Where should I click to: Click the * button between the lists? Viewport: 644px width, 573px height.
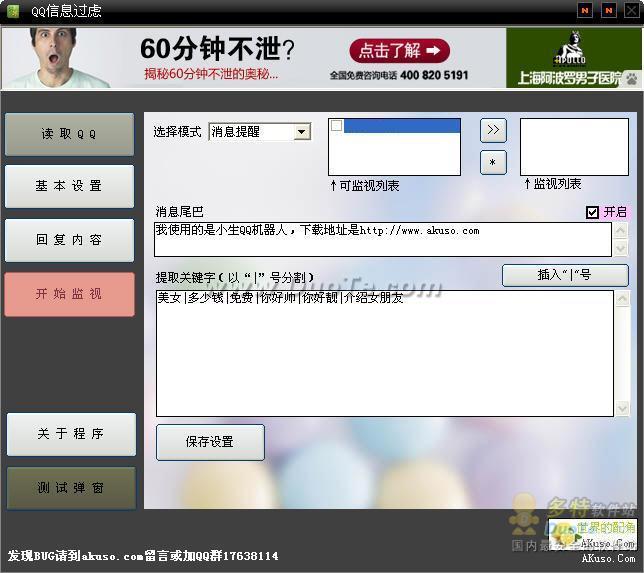tap(493, 162)
